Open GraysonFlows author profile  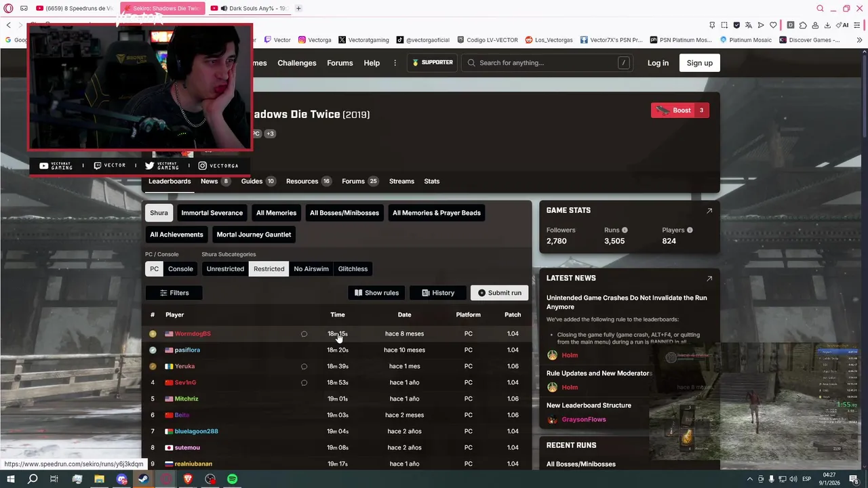coord(583,420)
